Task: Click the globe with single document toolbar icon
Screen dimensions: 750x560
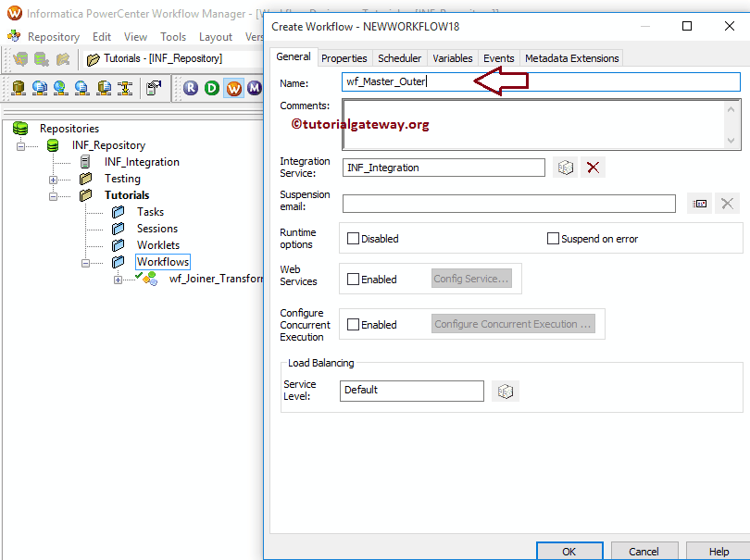Action: 82,88
